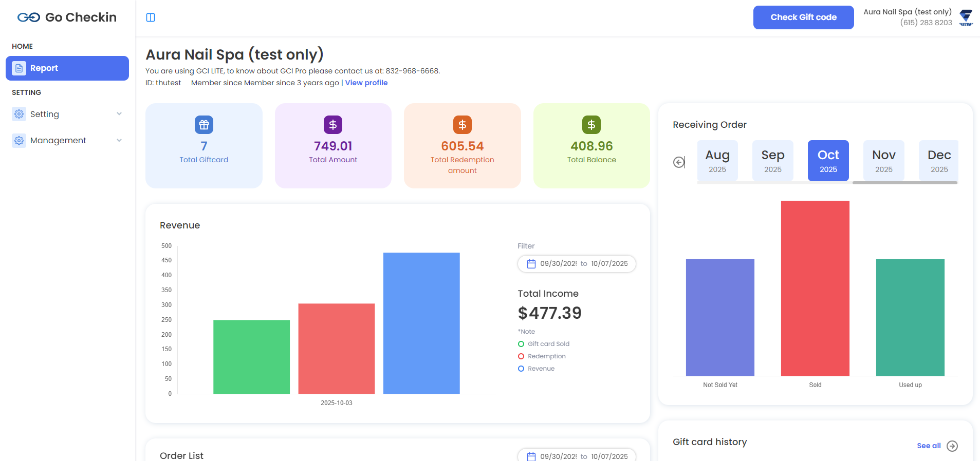Screen dimensions: 980x461
Task: Expand the Setting menu
Action: click(67, 114)
